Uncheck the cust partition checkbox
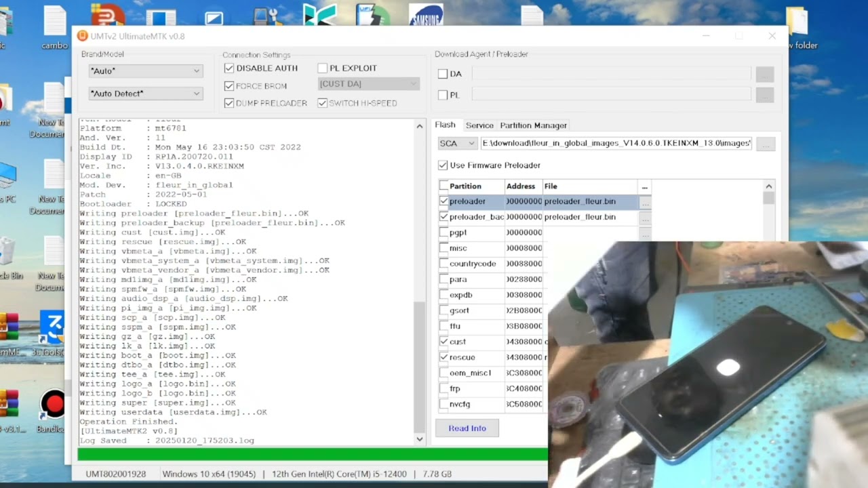The image size is (868, 488). pyautogui.click(x=444, y=342)
